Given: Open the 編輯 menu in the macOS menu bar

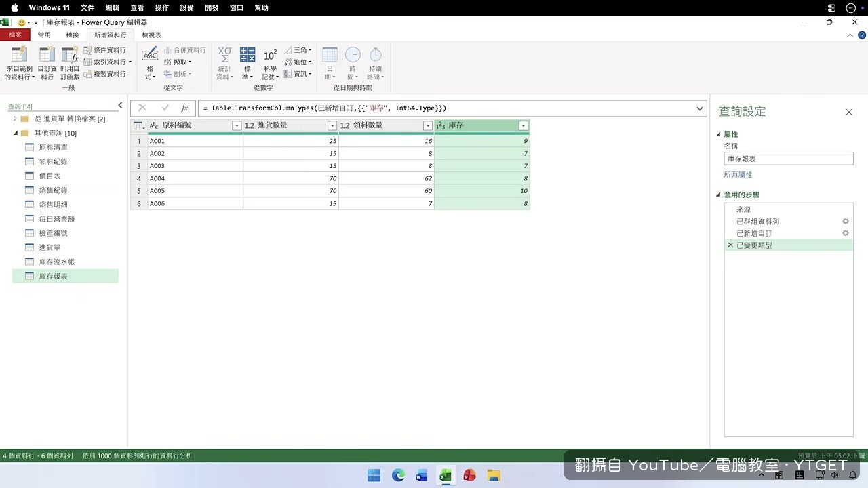Looking at the screenshot, I should [x=113, y=7].
